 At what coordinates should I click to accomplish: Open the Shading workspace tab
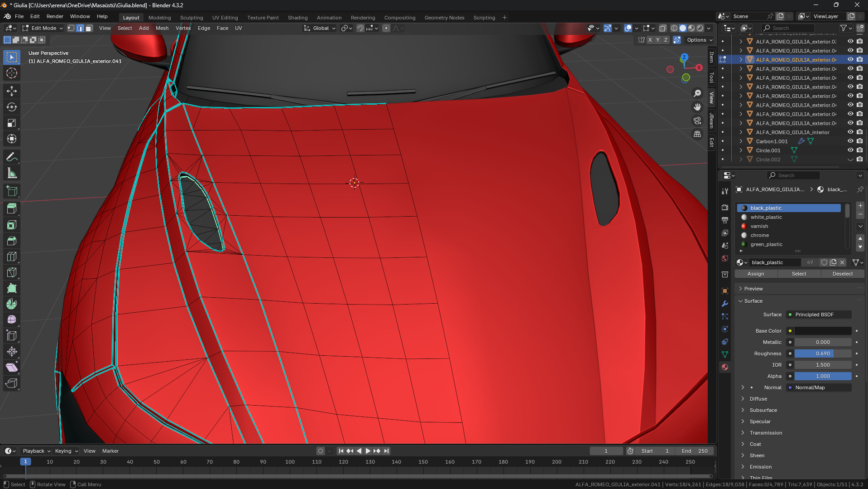click(297, 18)
